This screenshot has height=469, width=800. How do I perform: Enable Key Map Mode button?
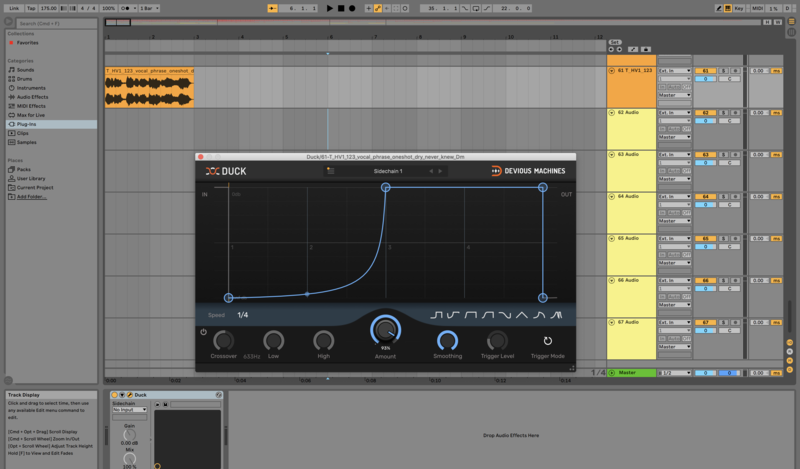click(738, 8)
